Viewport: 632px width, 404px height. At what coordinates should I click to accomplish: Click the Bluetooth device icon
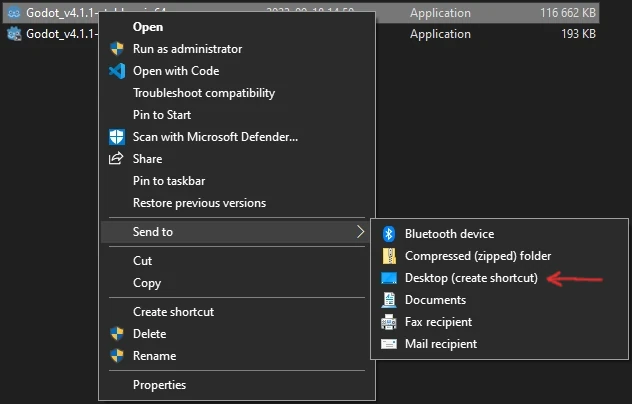click(389, 234)
